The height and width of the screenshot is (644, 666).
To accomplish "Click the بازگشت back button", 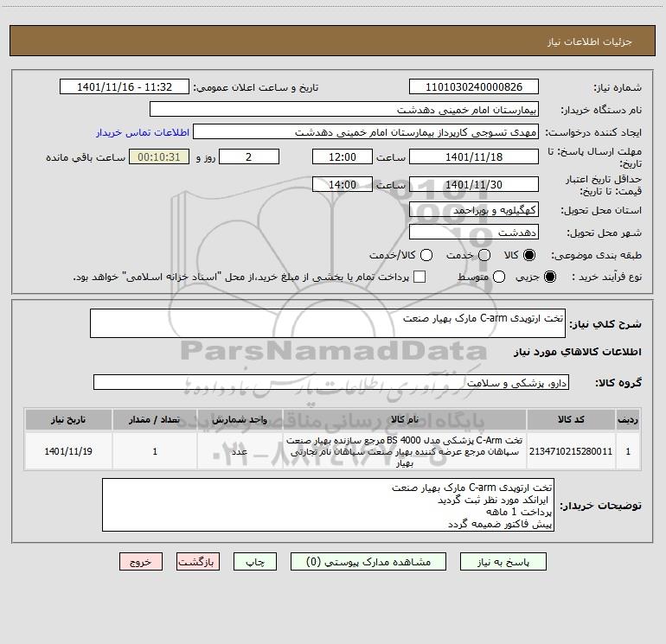I will (198, 562).
